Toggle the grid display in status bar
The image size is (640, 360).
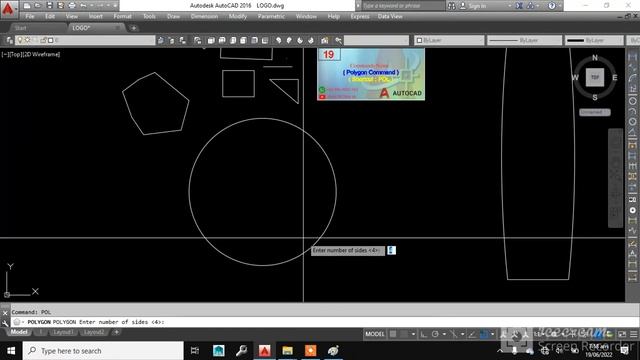coord(393,334)
